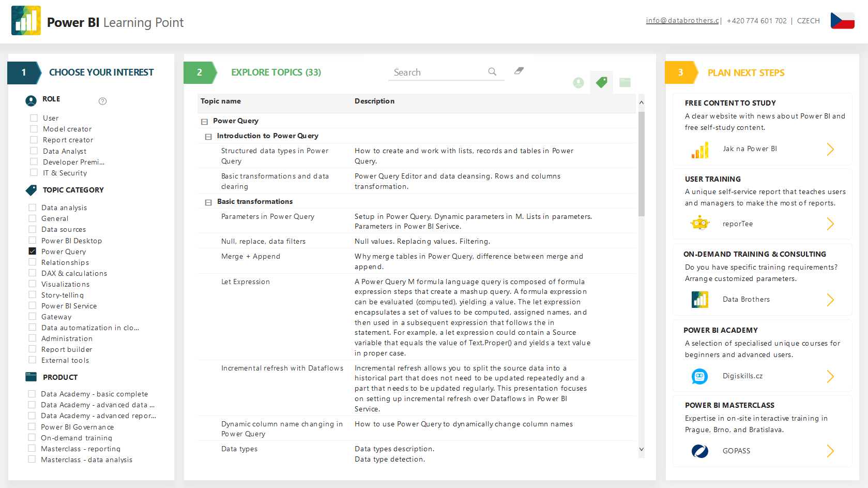Open the Data Brothers arrow
Image resolution: width=868 pixels, height=488 pixels.
click(x=830, y=300)
